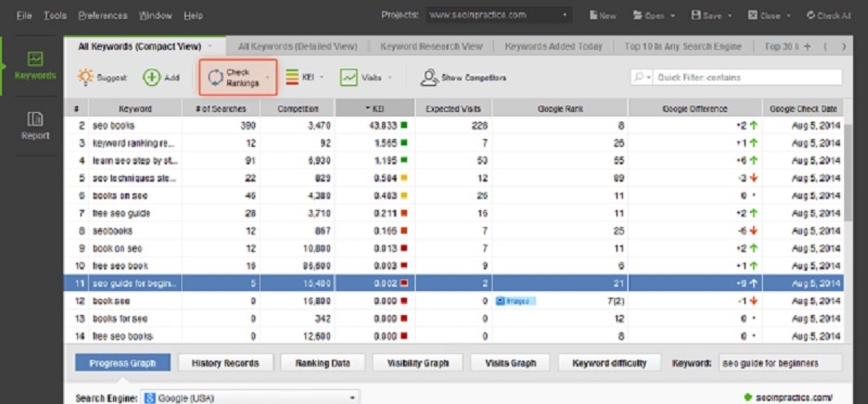The width and height of the screenshot is (868, 404).
Task: Click the Close project icon
Action: [x=752, y=15]
